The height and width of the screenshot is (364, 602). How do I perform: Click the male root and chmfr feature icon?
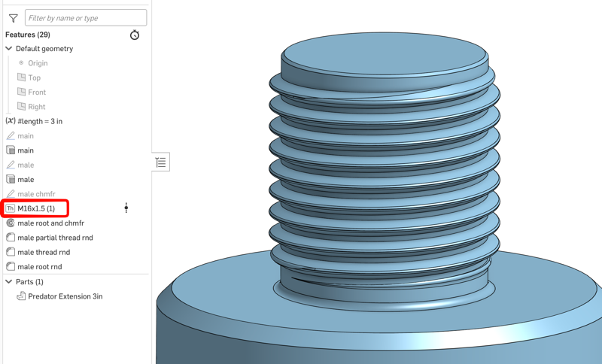coord(11,223)
